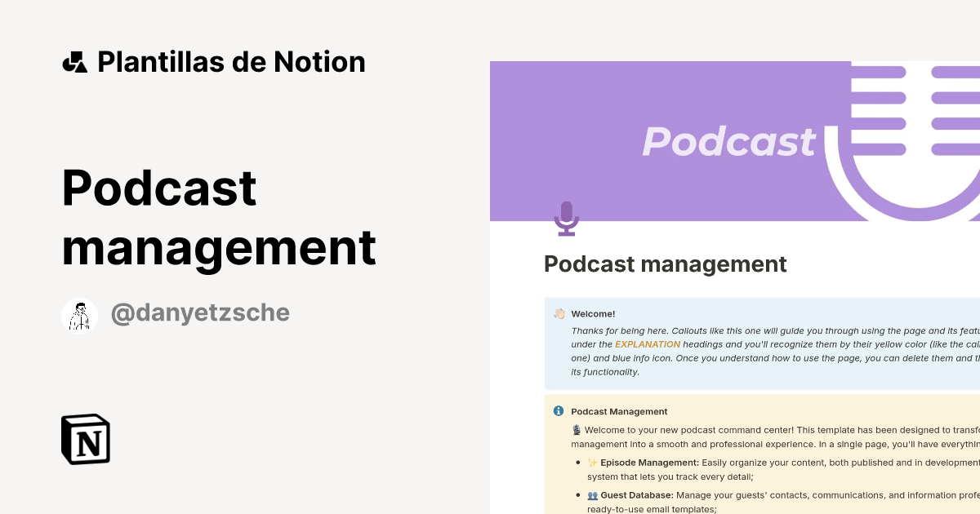Click the Plantillas de Notion site title text
The height and width of the screenshot is (514, 980).
(231, 61)
